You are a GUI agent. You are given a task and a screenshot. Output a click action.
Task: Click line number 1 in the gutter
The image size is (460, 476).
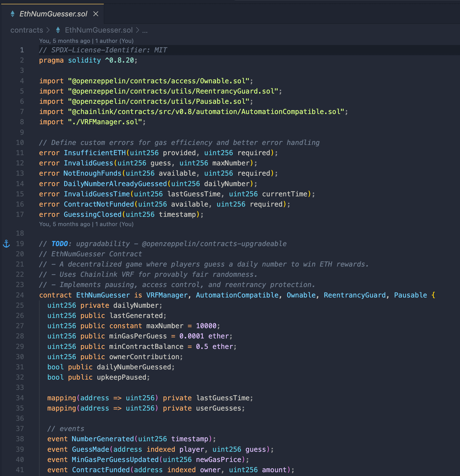tap(22, 50)
